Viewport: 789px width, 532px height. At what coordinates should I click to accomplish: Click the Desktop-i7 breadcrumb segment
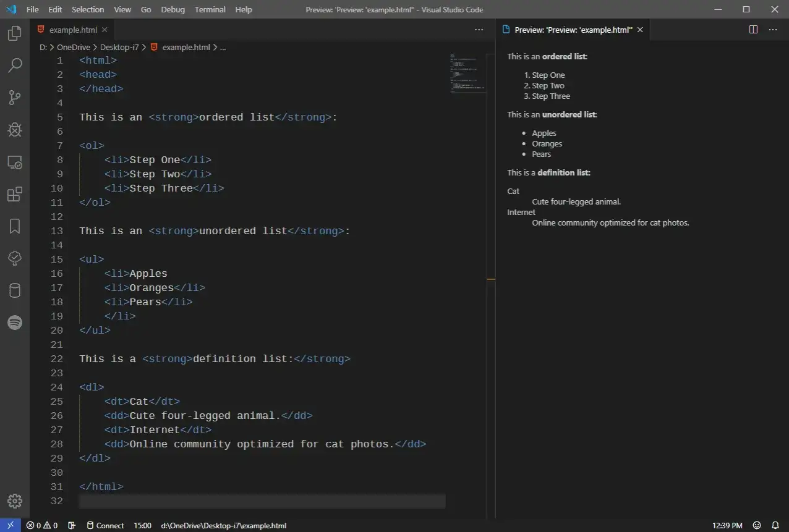(120, 47)
